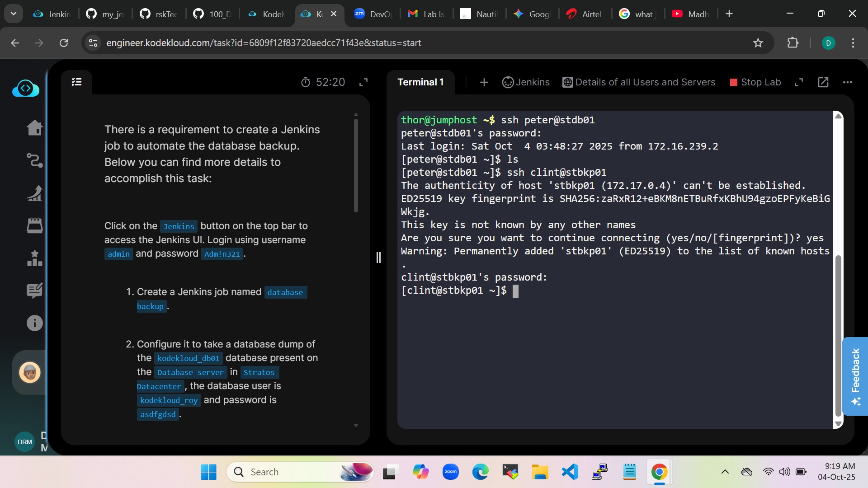Screen dimensions: 868x488
Task: Switch to the DevOps zoom browser tab
Action: (x=373, y=14)
